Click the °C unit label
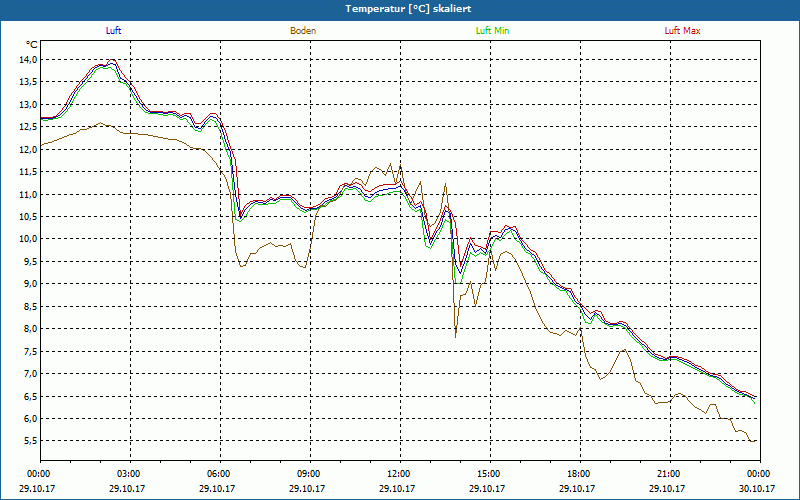The height and width of the screenshot is (500, 800). coord(32,44)
